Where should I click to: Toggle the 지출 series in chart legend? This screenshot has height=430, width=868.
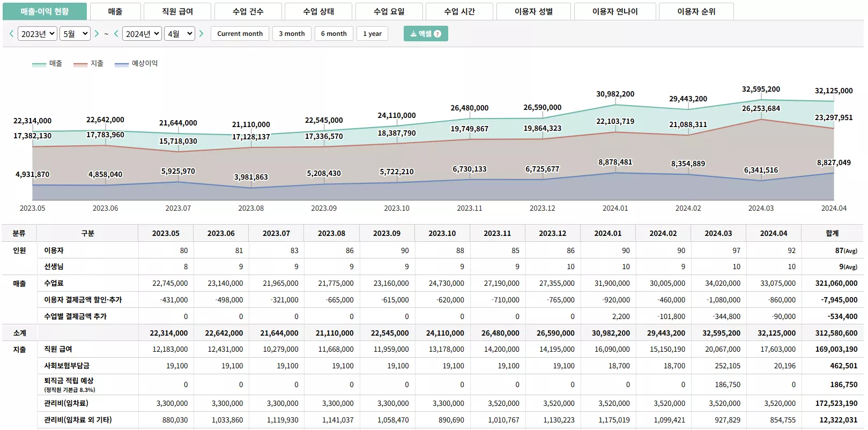coord(88,63)
